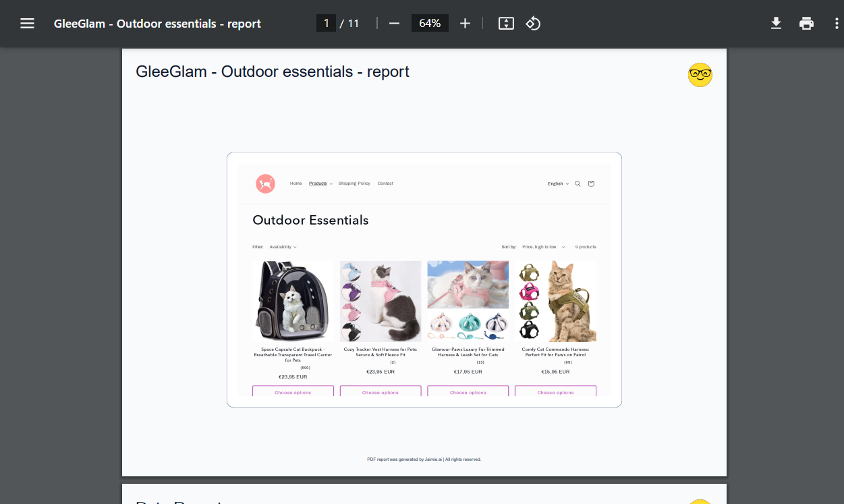Open Glamour-Paws Luxury Fur-Trimmed Harness title link
The image size is (844, 504).
click(468, 352)
